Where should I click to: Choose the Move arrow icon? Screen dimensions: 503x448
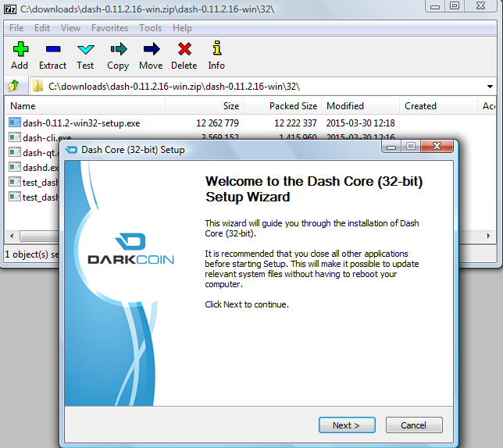pyautogui.click(x=151, y=49)
